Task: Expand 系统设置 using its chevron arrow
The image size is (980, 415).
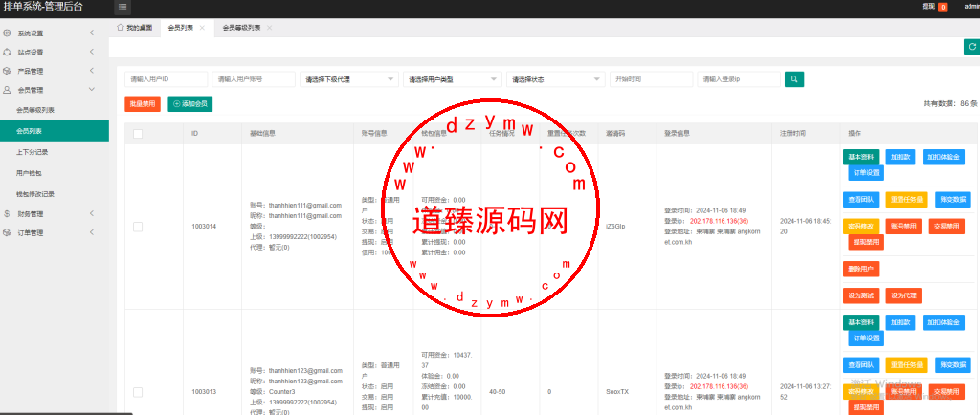Action: tap(92, 33)
